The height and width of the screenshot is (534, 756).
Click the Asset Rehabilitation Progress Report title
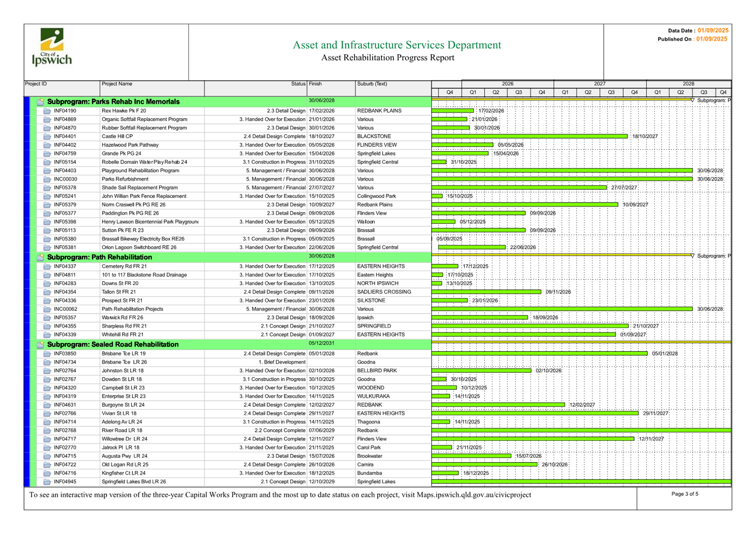388,57
